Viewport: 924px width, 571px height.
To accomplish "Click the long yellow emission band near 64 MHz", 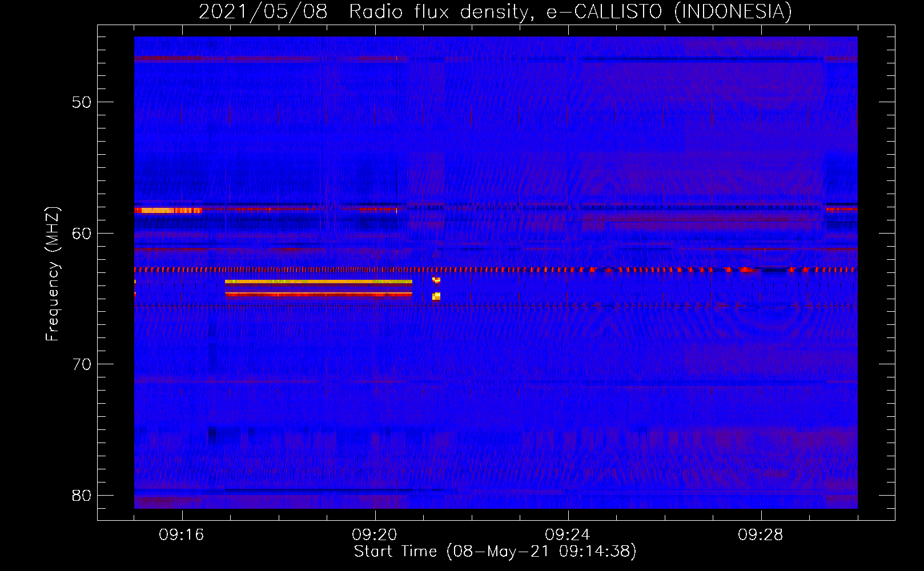I will click(318, 282).
